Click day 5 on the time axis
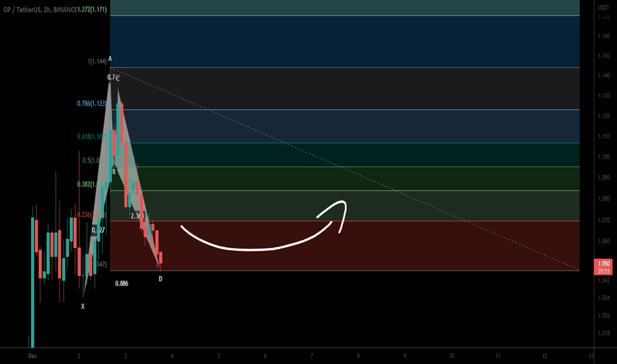 [218, 356]
